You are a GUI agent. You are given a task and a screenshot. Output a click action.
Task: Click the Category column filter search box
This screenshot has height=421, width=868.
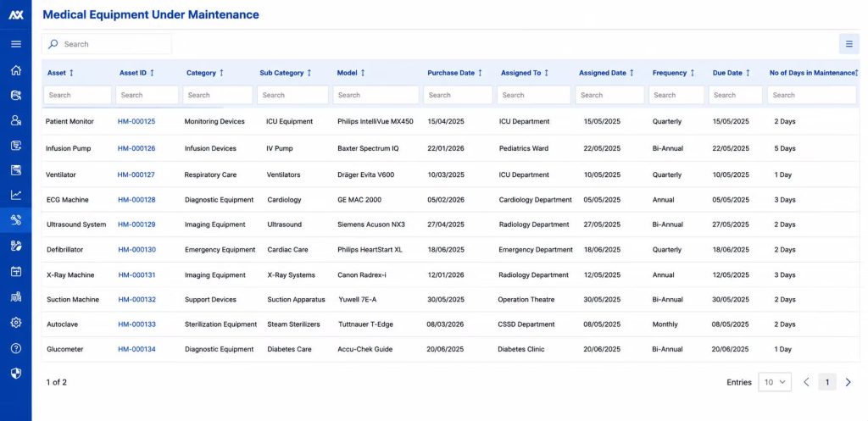pos(218,95)
